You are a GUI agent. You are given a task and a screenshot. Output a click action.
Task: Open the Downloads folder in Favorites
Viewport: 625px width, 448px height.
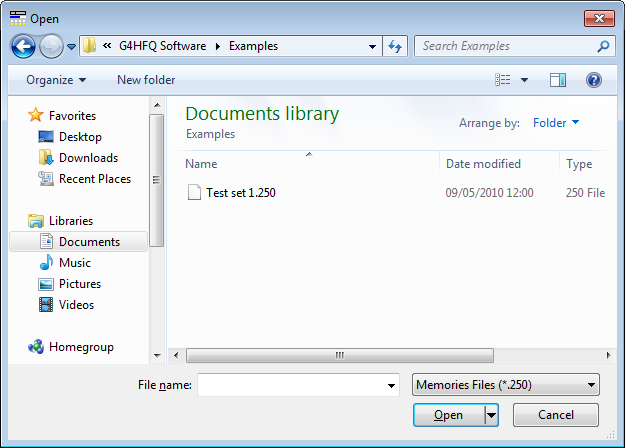46,158
